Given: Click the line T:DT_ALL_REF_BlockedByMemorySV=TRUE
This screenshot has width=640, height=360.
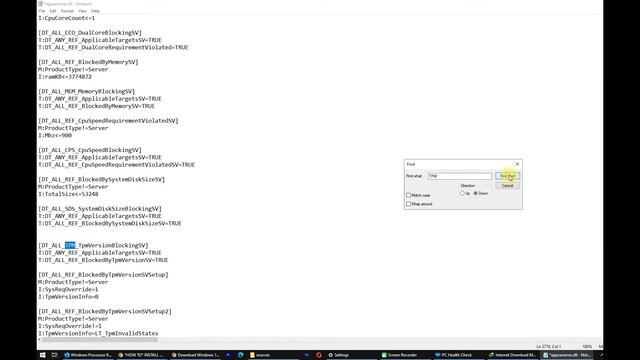Looking at the screenshot, I should tap(96, 106).
